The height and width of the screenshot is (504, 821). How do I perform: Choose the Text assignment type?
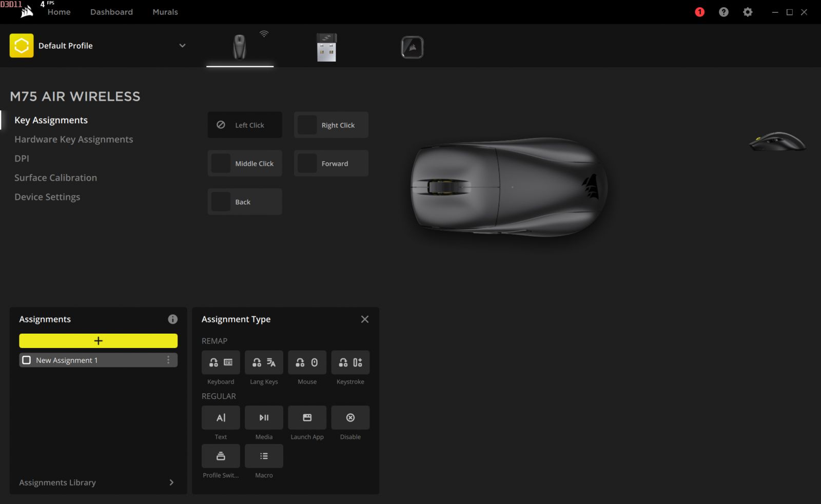[221, 417]
